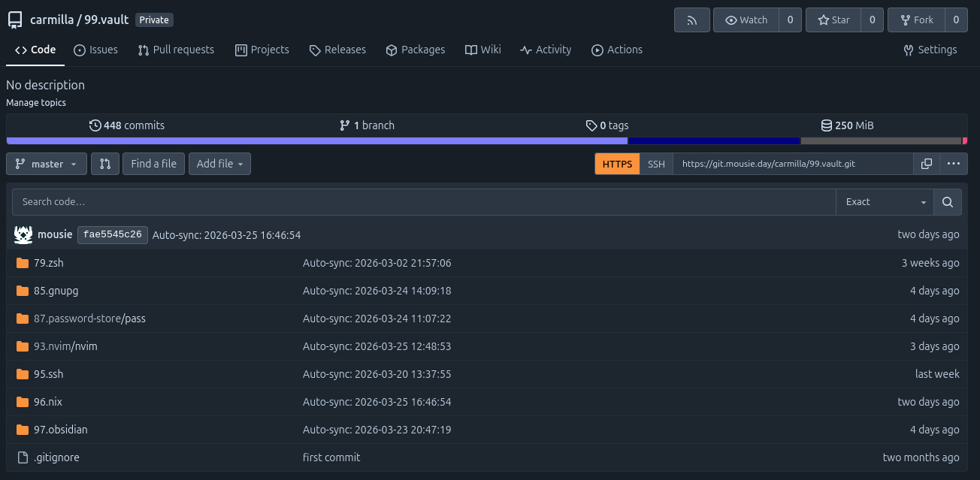Click the Find a file button
980x480 pixels.
(153, 164)
